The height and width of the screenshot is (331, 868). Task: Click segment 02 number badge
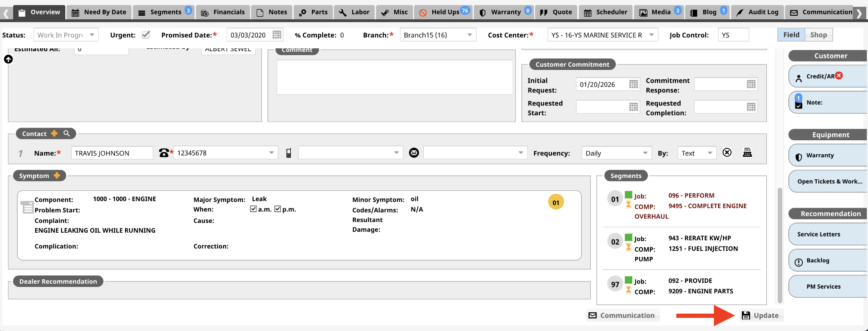tap(615, 242)
